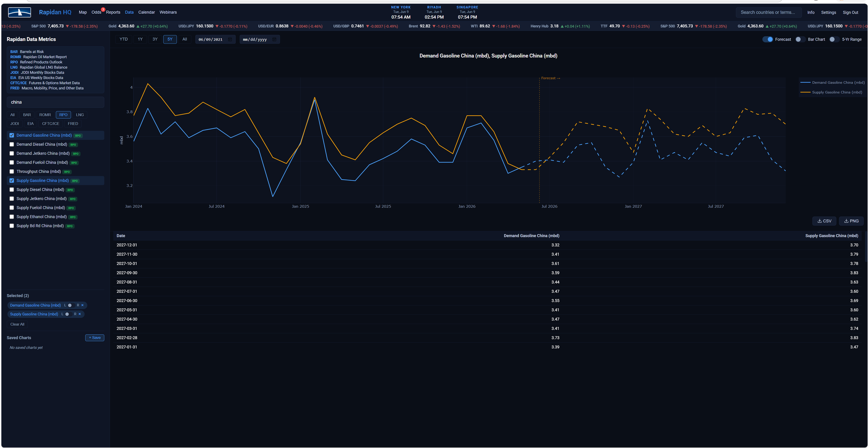Open start date calendar picker icon
This screenshot has width=868, height=448.
point(230,40)
